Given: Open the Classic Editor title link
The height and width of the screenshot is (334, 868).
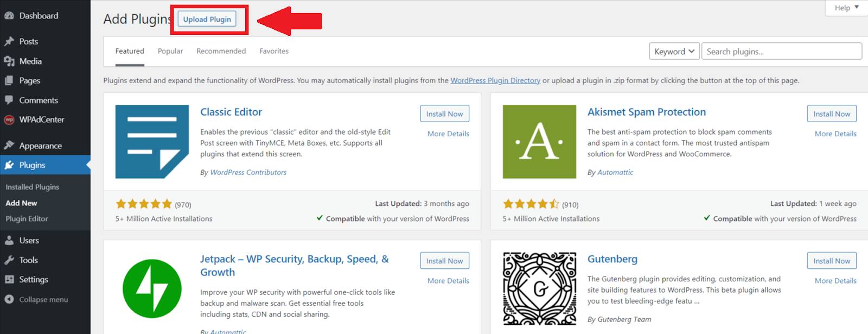Looking at the screenshot, I should click(231, 112).
